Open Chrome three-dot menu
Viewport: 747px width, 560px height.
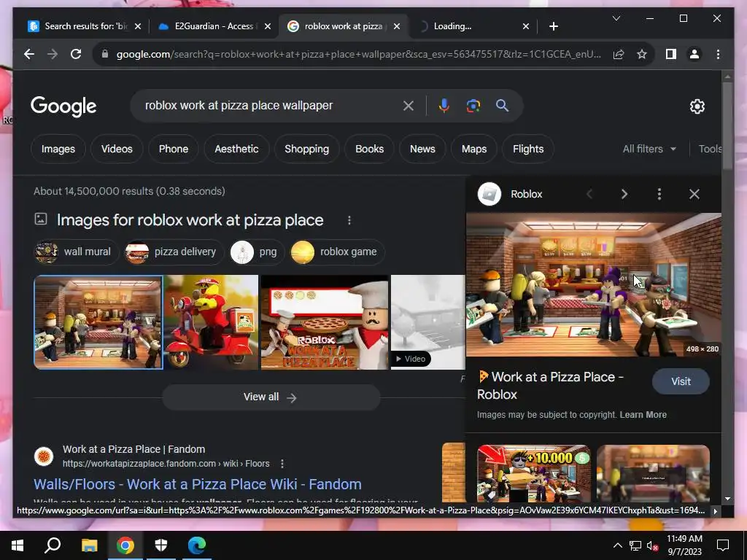(x=718, y=54)
